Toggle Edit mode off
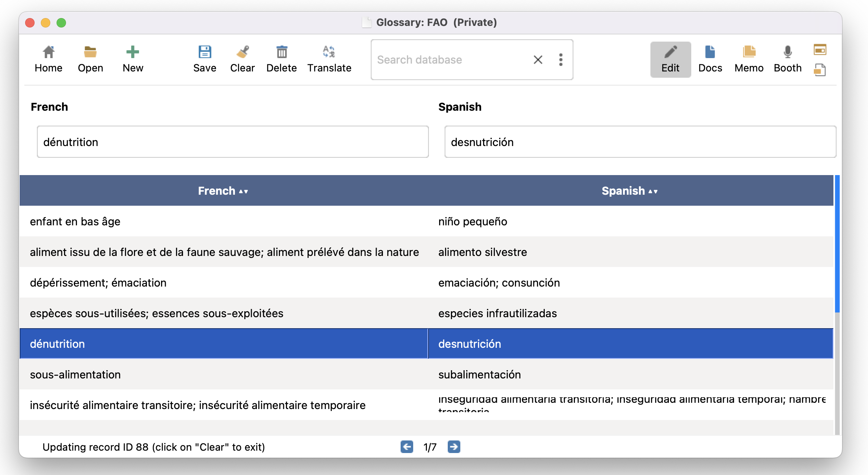 coord(670,59)
